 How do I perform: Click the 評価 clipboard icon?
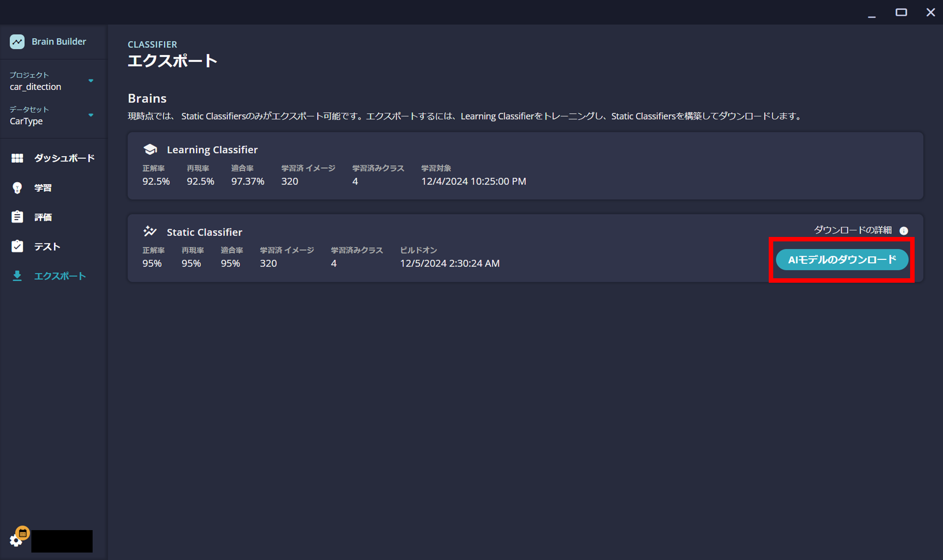pyautogui.click(x=17, y=217)
